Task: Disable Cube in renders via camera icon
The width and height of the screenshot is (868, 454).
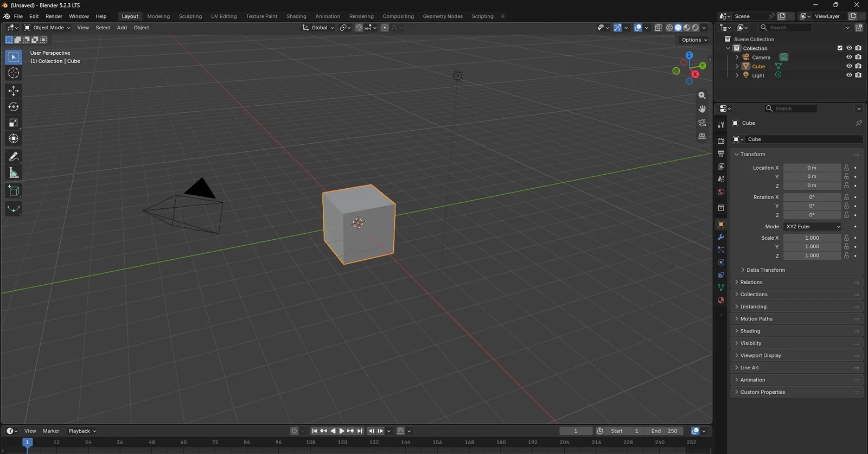Action: (x=858, y=66)
